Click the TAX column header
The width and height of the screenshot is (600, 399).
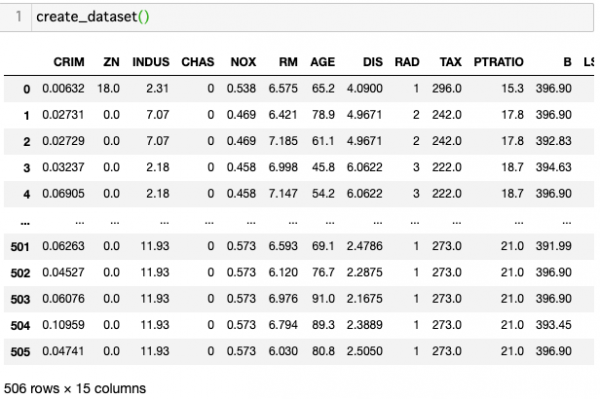[x=450, y=62]
